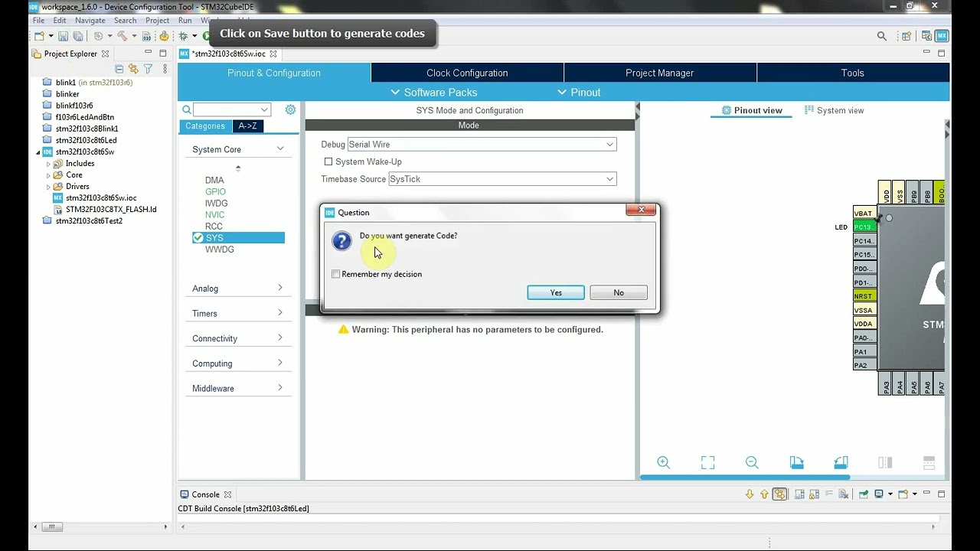This screenshot has width=980, height=551.
Task: Switch to System view
Action: click(x=834, y=110)
